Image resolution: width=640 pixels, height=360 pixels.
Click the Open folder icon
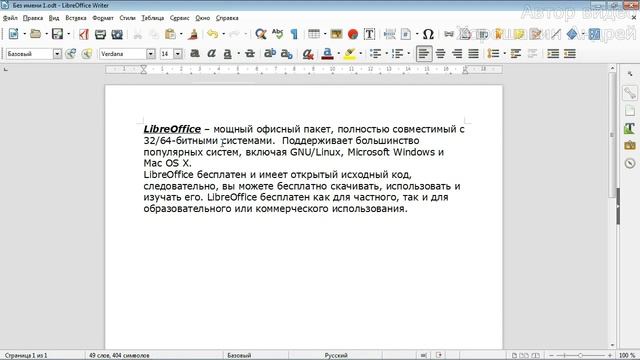pyautogui.click(x=36, y=34)
